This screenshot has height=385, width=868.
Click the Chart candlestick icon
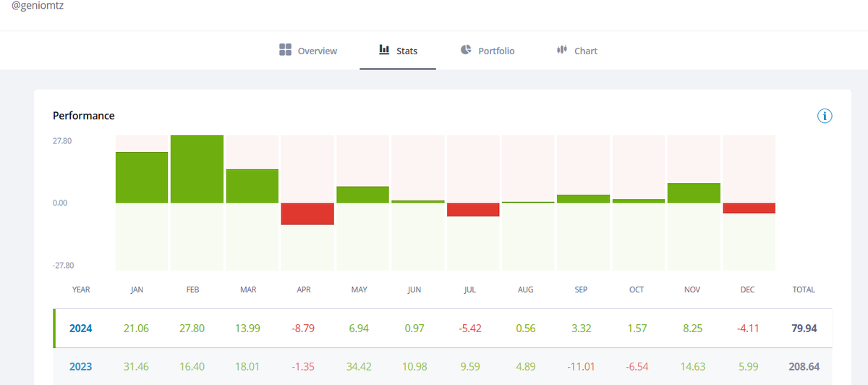[x=561, y=50]
